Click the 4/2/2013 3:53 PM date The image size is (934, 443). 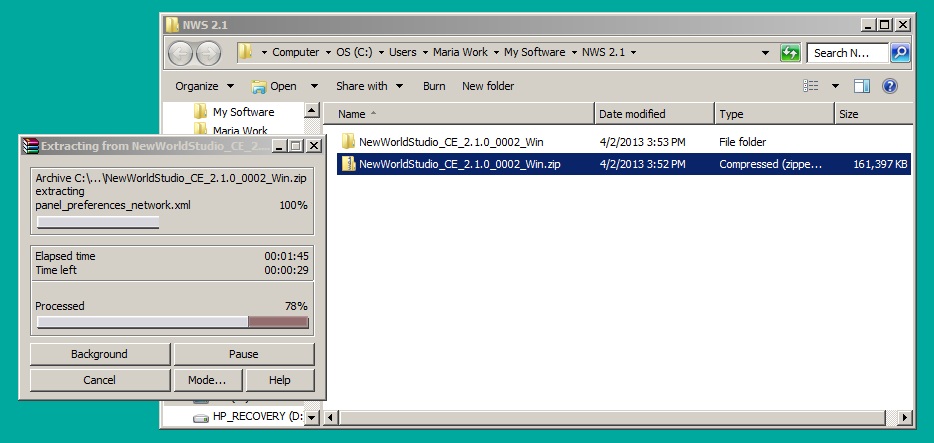[642, 142]
